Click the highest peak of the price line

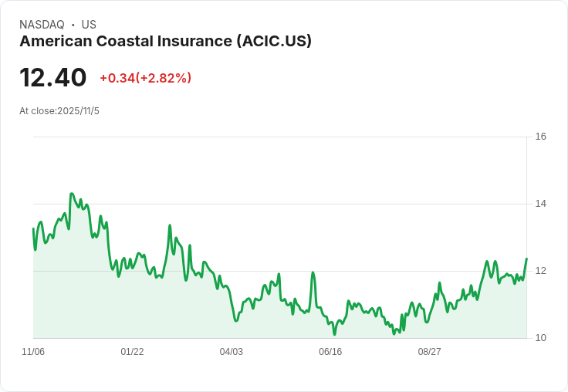coord(72,194)
